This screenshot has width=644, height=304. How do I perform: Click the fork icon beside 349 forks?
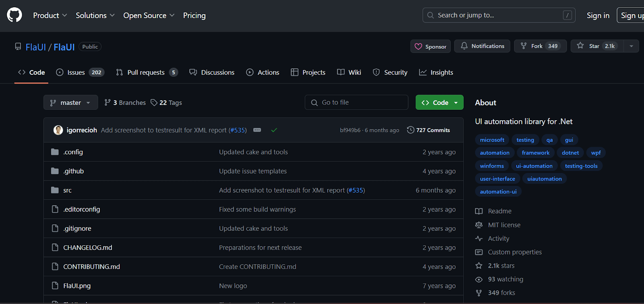[479, 293]
